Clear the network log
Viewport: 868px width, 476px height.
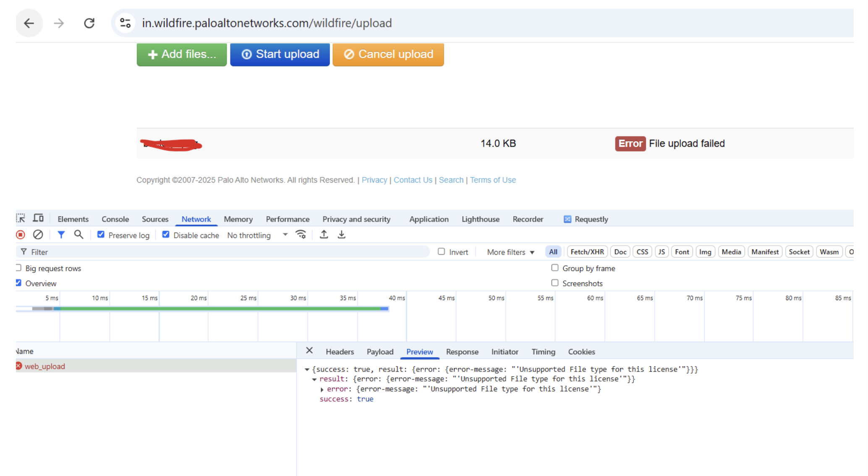38,235
